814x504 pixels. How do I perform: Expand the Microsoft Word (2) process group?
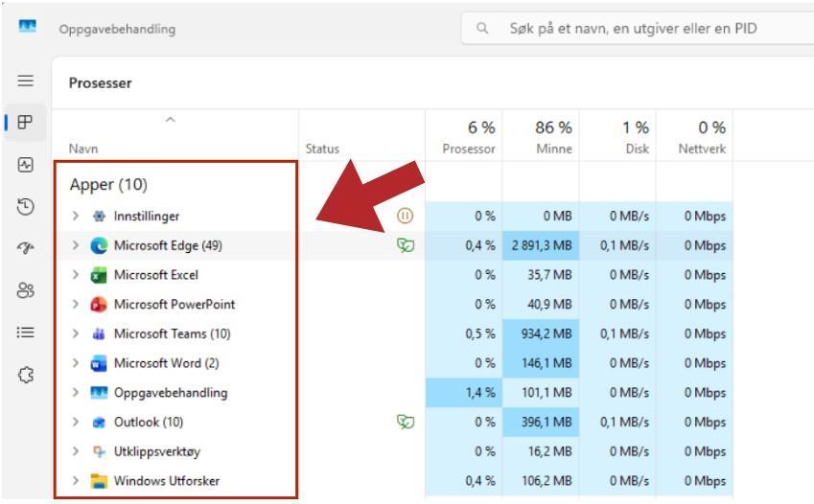[x=76, y=363]
